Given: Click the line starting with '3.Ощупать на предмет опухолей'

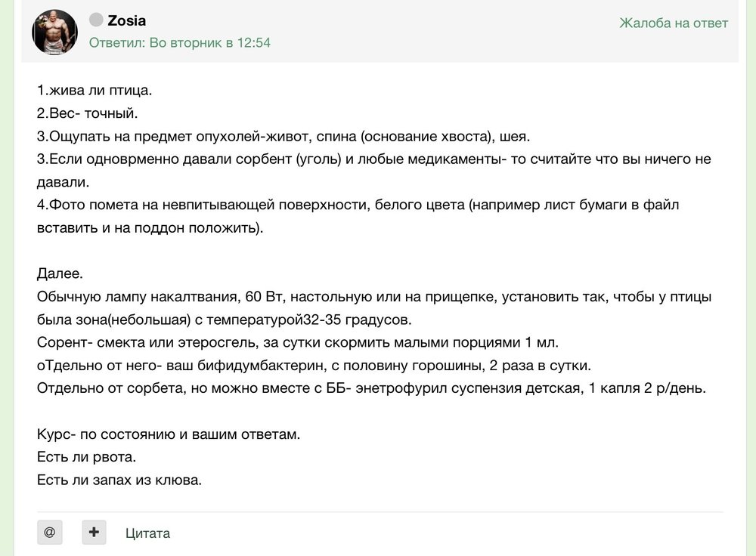Looking at the screenshot, I should click(283, 136).
